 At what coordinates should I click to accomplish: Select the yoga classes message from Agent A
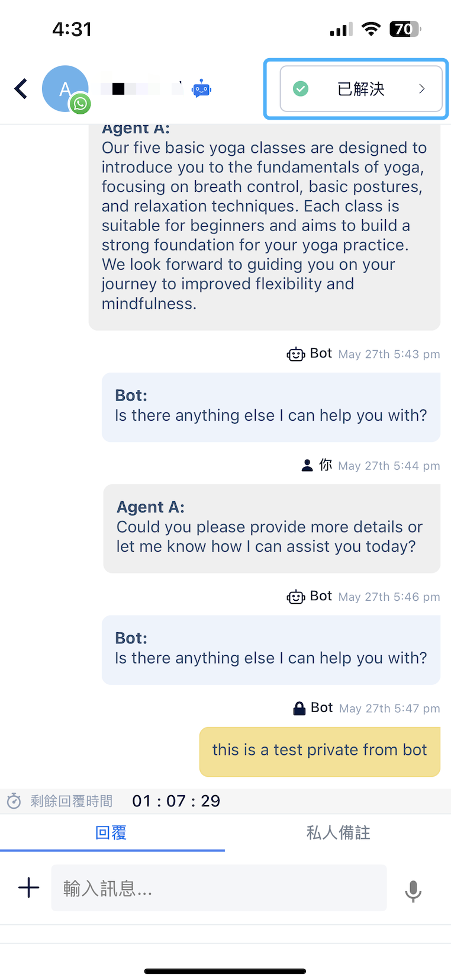pos(264,225)
